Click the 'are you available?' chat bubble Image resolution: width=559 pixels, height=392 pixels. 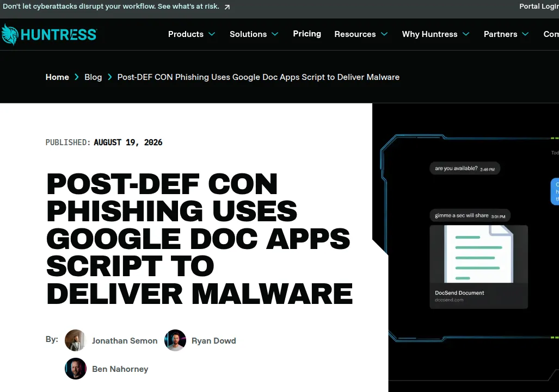coord(465,169)
